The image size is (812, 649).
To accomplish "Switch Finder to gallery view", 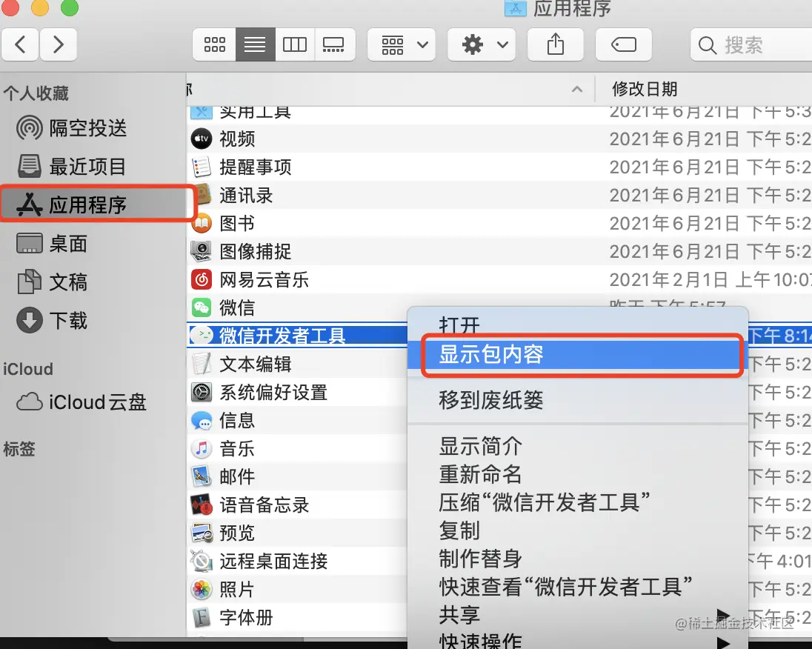I will click(x=334, y=44).
